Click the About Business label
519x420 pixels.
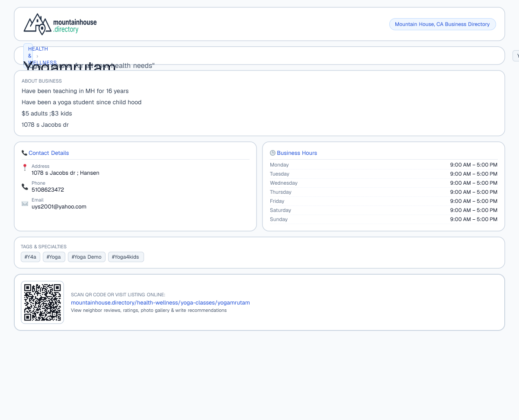[x=42, y=81]
